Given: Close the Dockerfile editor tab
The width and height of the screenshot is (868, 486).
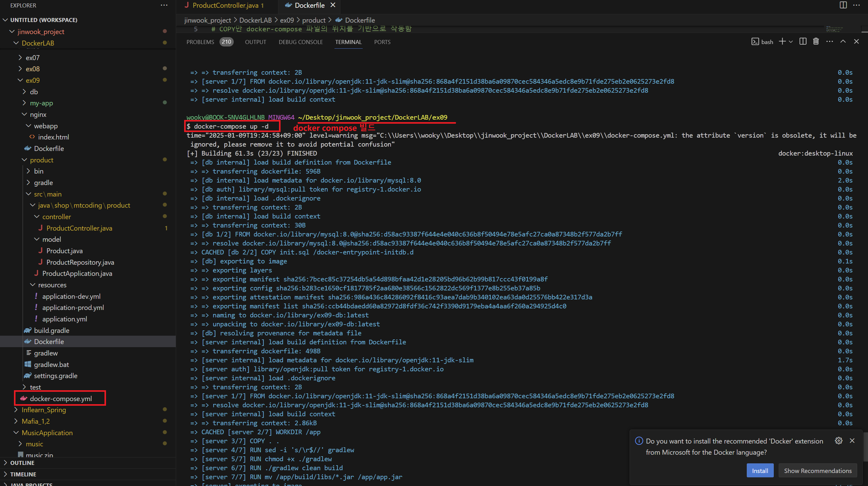Looking at the screenshot, I should (333, 5).
